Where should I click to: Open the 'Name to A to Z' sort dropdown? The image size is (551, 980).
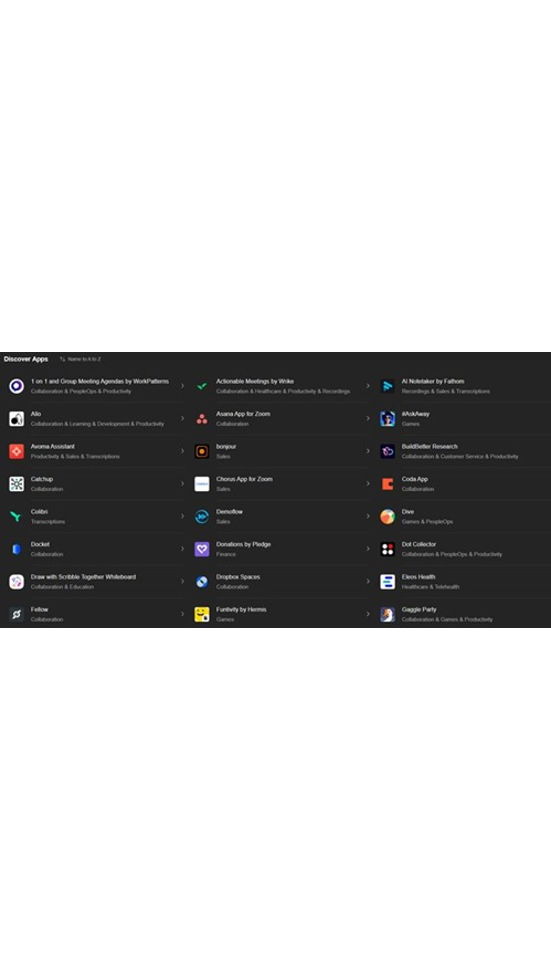pos(81,359)
